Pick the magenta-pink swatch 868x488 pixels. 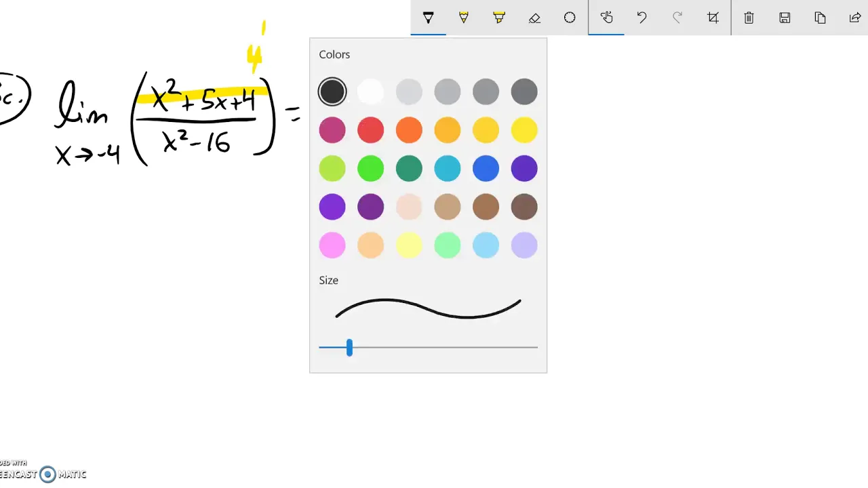[x=332, y=130]
